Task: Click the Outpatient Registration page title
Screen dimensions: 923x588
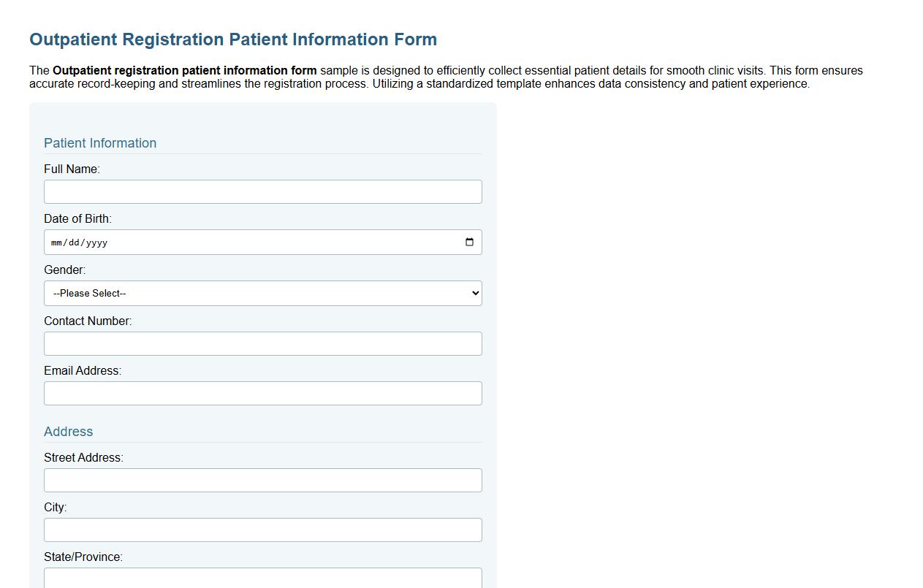Action: coord(232,39)
